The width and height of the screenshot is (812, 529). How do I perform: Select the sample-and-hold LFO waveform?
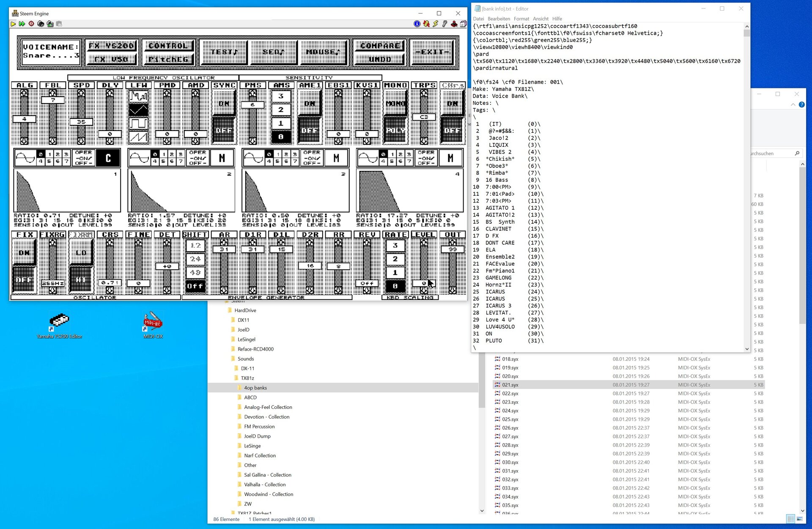pyautogui.click(x=139, y=97)
